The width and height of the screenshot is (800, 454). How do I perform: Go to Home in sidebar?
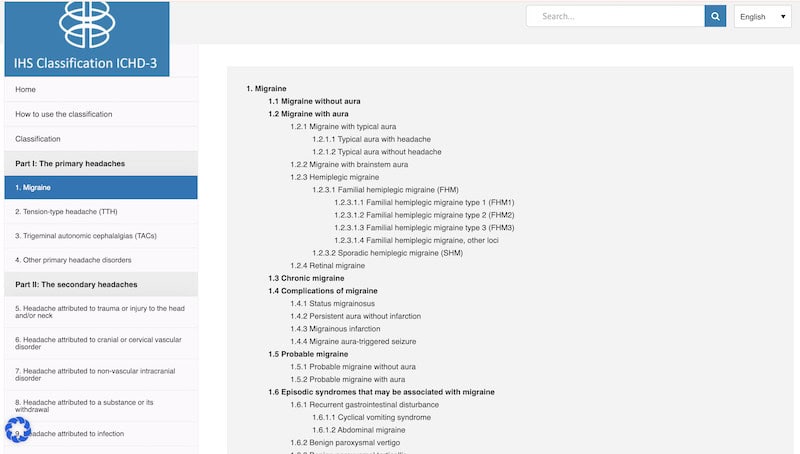tap(26, 89)
